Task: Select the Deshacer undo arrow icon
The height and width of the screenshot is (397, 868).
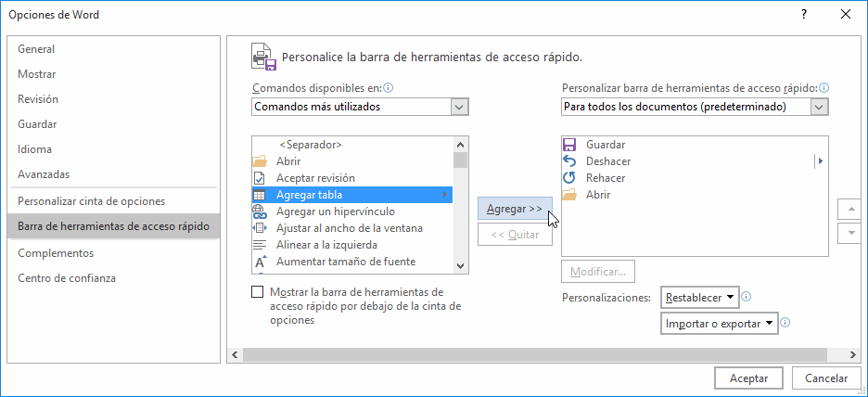Action: point(569,161)
